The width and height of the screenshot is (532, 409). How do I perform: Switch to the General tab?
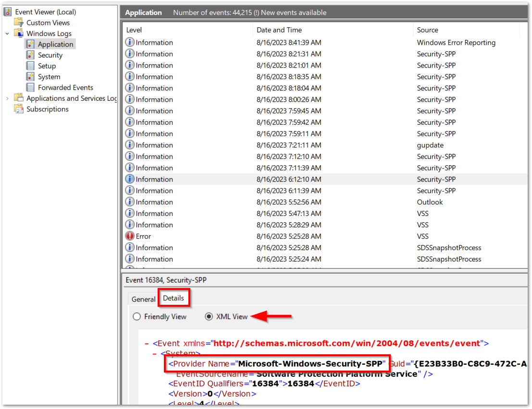coord(143,299)
